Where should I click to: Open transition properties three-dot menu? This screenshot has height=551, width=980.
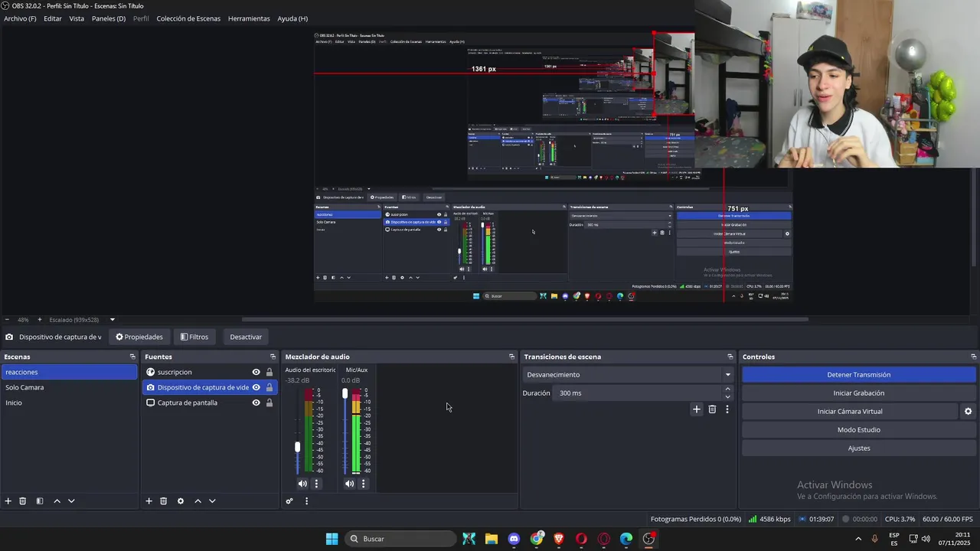point(727,409)
